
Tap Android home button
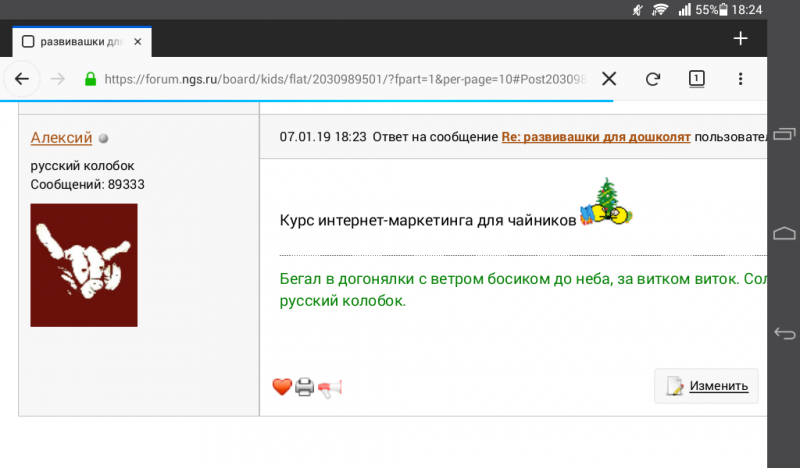pos(784,233)
